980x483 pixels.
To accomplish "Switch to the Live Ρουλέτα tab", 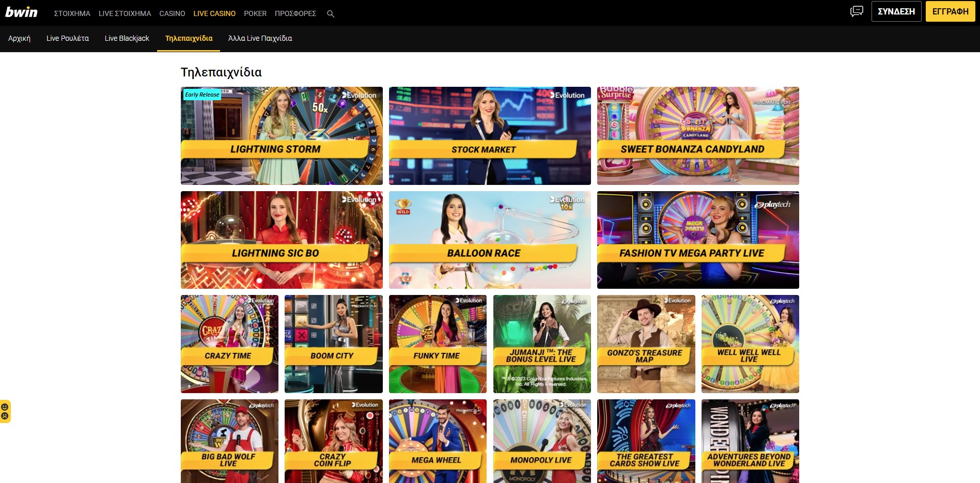I will pyautogui.click(x=68, y=38).
